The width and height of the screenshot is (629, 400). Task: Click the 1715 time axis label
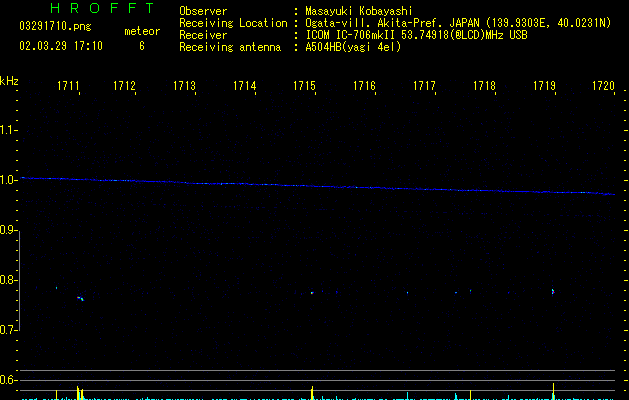(x=304, y=86)
